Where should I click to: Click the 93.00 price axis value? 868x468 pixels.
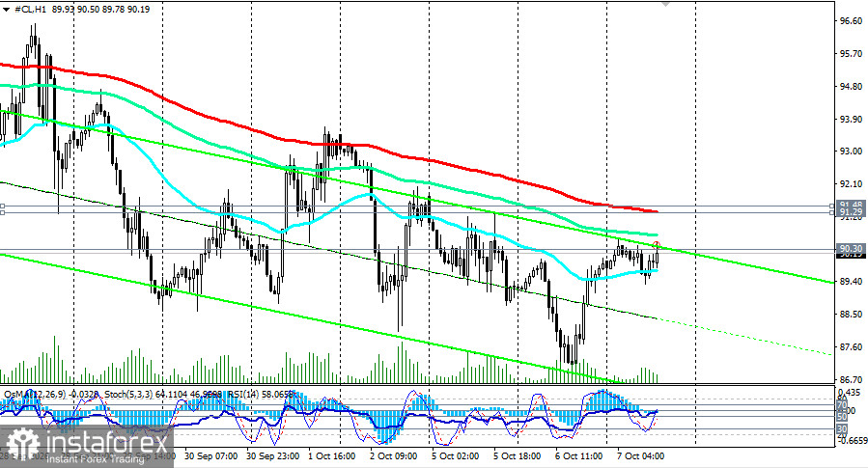tap(851, 151)
